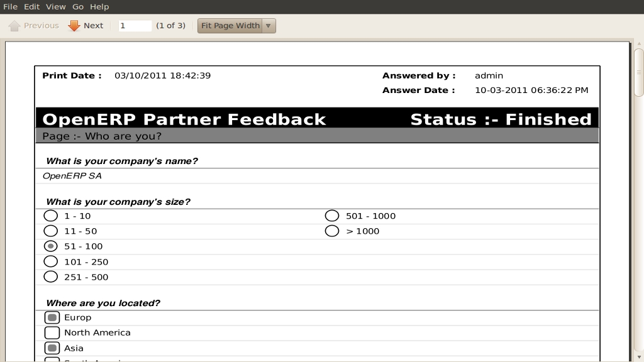Click the 'Page :- Who are you?' header

[x=102, y=136]
